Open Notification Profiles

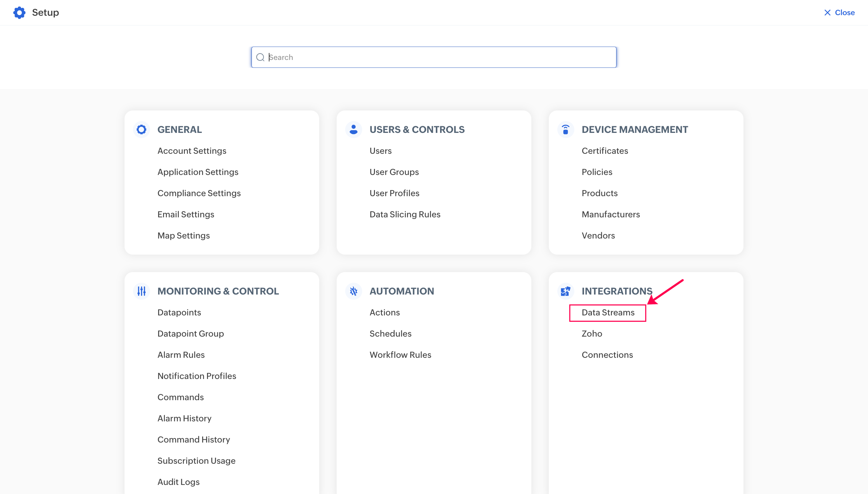point(196,376)
